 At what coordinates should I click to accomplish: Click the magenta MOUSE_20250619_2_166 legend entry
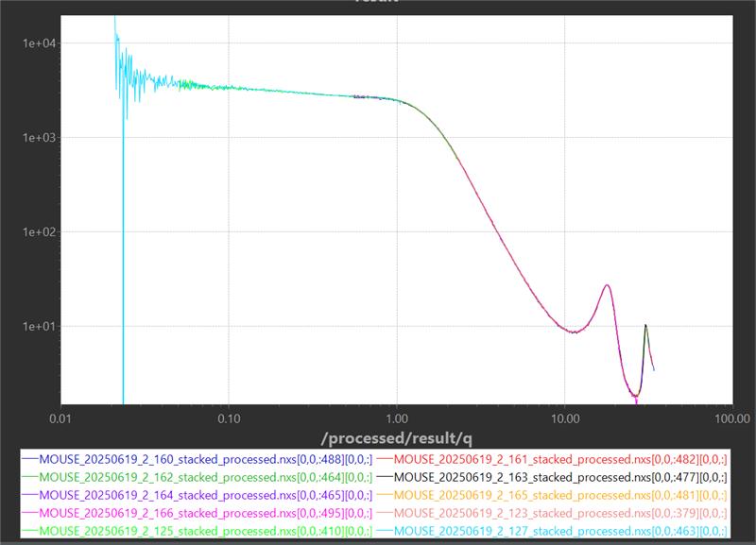pyautogui.click(x=205, y=512)
